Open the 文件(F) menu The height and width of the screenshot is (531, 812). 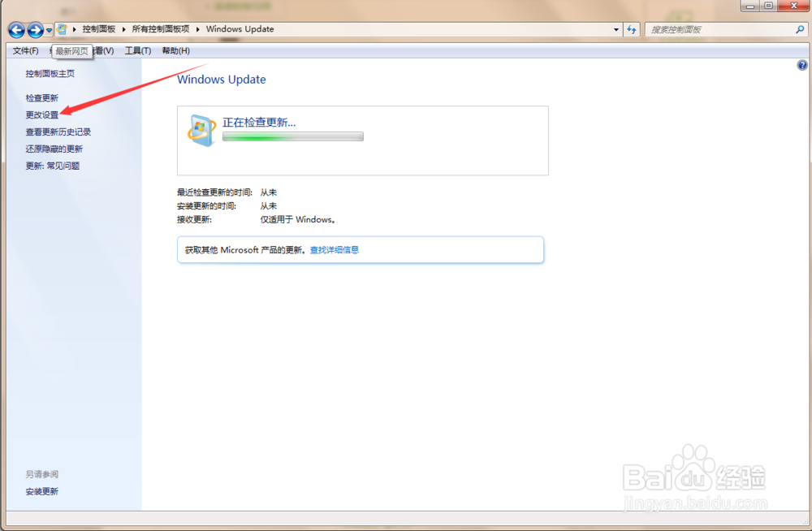tap(25, 51)
